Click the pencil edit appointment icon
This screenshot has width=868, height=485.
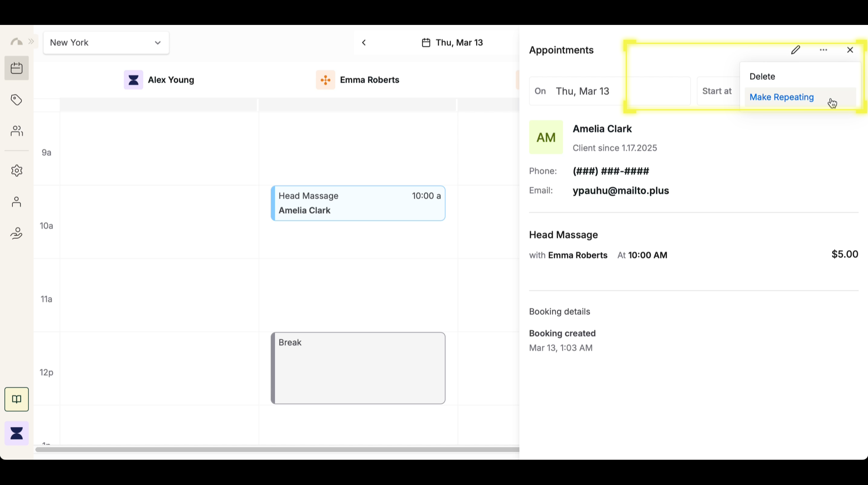pyautogui.click(x=796, y=50)
